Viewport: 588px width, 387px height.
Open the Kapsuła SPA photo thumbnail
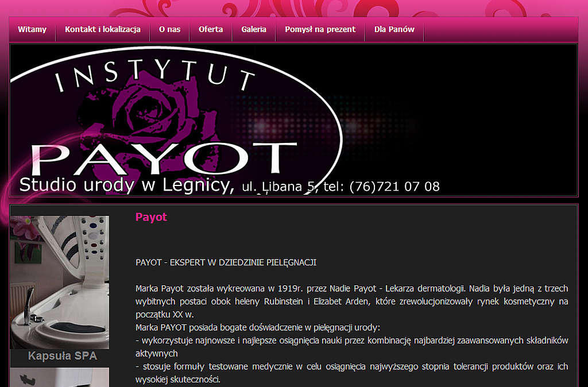(60, 282)
